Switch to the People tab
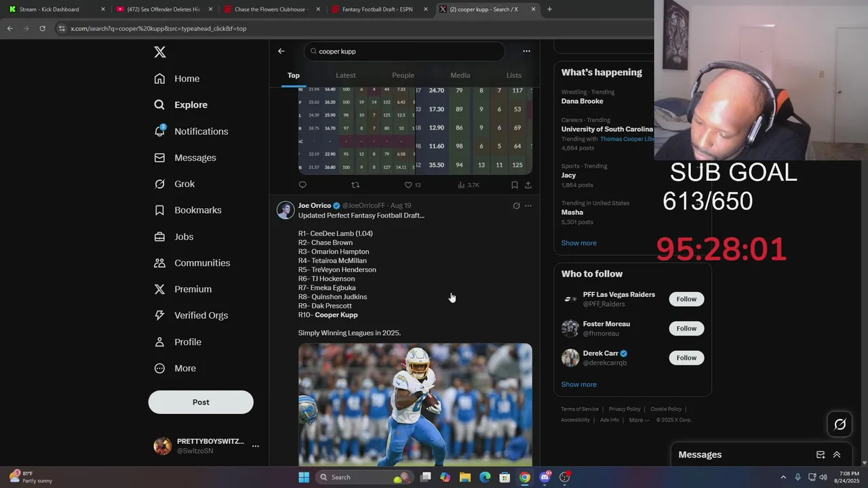This screenshot has width=868, height=488. [x=403, y=75]
